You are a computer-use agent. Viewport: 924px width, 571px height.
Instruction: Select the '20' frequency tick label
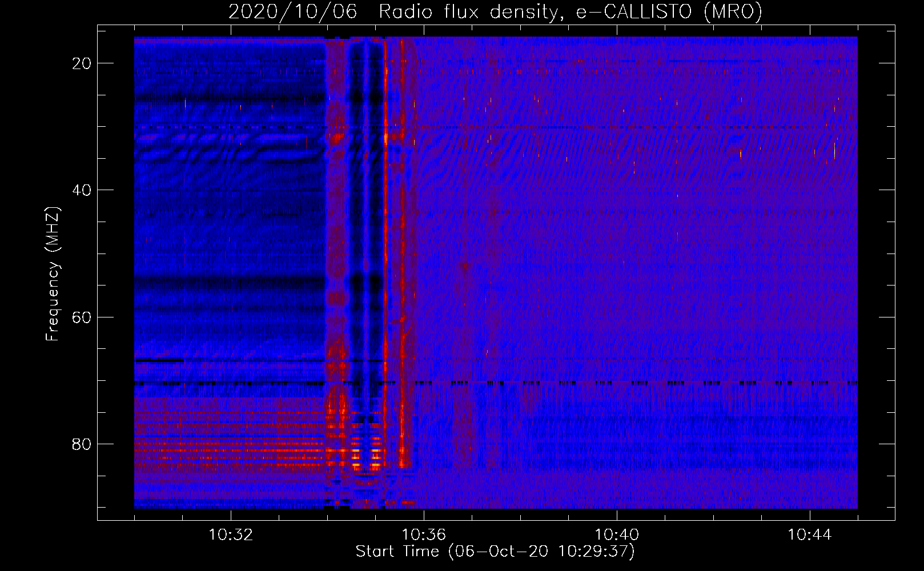[x=82, y=63]
